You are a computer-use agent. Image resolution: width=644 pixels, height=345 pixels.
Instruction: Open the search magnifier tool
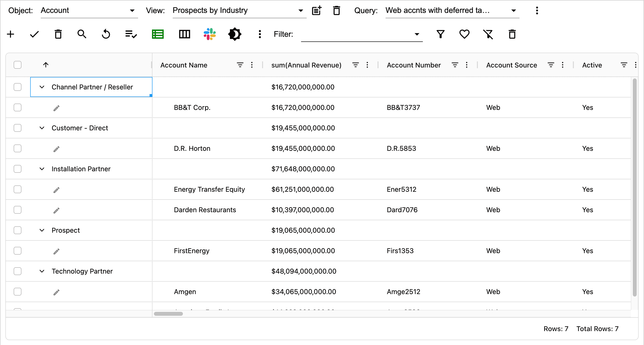point(82,34)
